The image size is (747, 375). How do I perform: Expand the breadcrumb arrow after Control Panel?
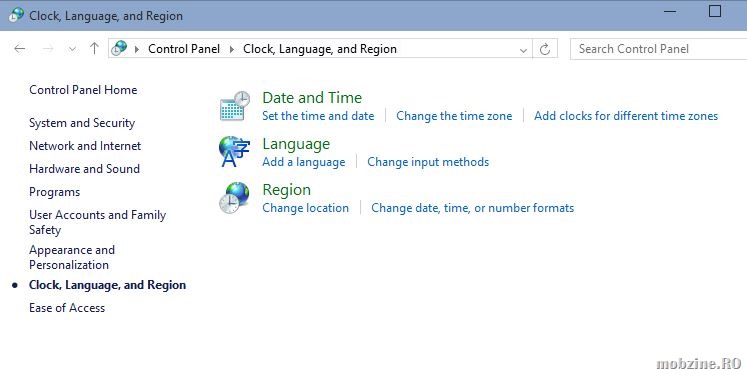click(232, 49)
